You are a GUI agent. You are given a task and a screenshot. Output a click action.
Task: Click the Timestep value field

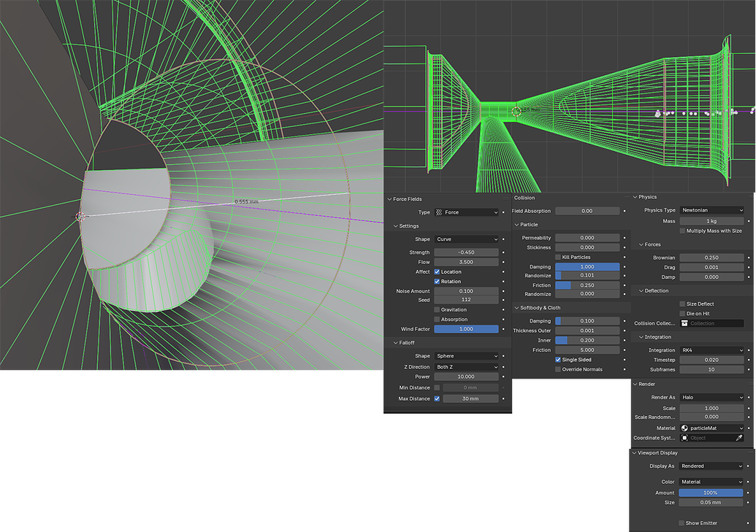(x=711, y=360)
